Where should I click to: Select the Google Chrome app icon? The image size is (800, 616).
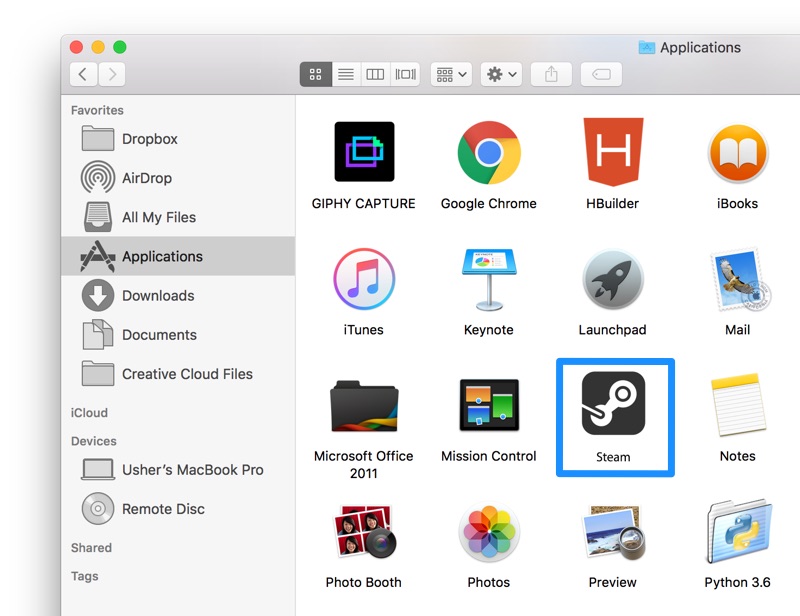pyautogui.click(x=489, y=153)
